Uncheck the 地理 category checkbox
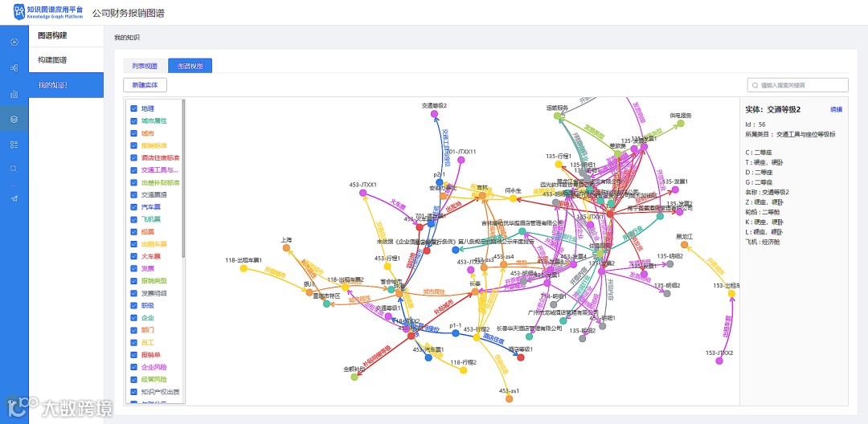Screen dimensions: 868x424 point(133,108)
